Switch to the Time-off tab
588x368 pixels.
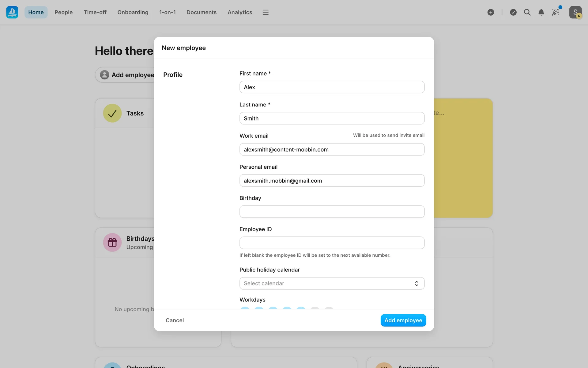95,12
